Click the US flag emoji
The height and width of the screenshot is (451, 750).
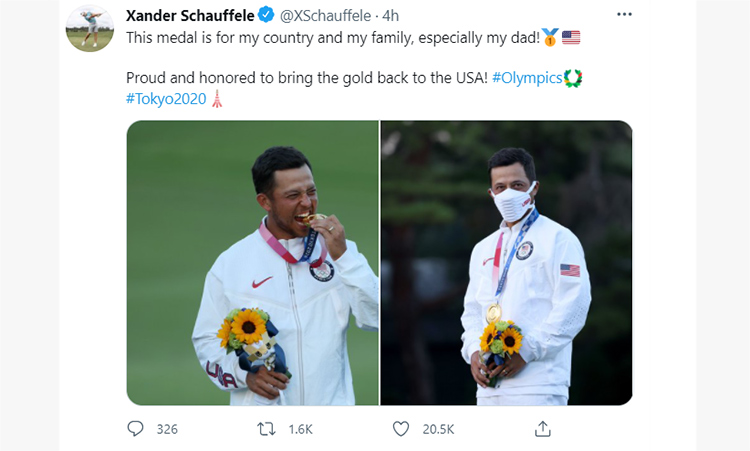tap(571, 37)
